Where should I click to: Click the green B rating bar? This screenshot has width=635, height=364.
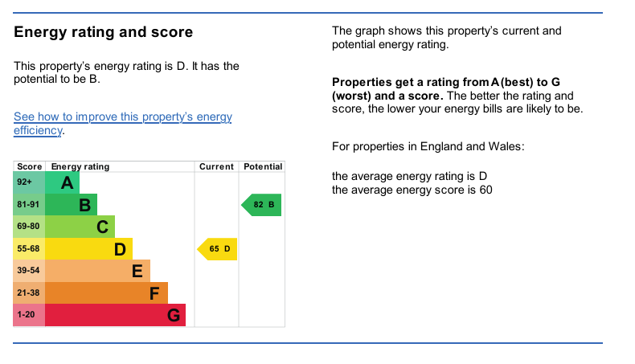tap(71, 205)
